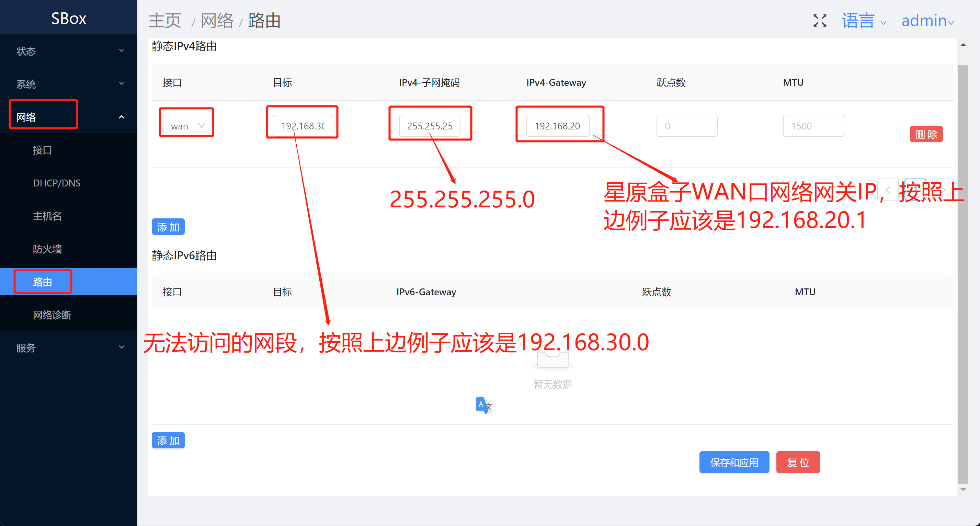The height and width of the screenshot is (526, 980).
Task: Click the 主页 breadcrumb link
Action: pos(164,21)
